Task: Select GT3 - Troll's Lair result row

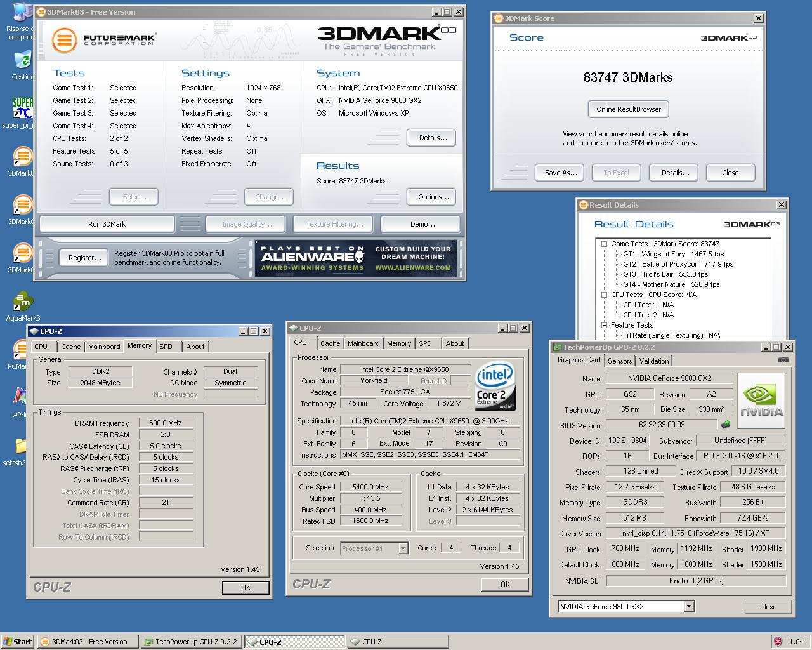Action: 665,274
